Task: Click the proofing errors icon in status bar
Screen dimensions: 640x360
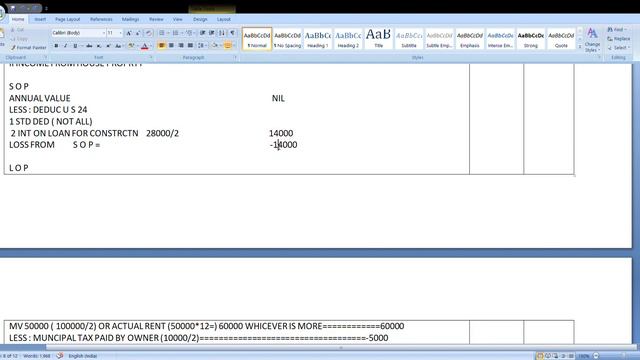Action: pos(60,356)
